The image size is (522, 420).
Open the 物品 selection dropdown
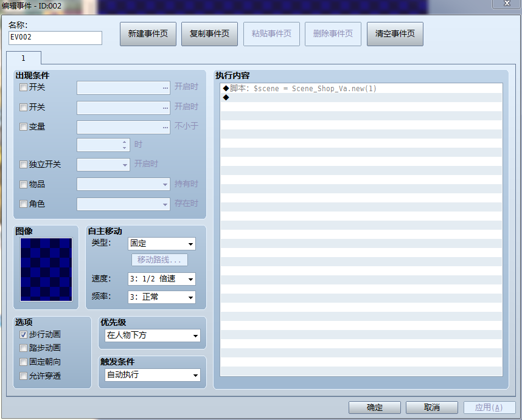(124, 184)
